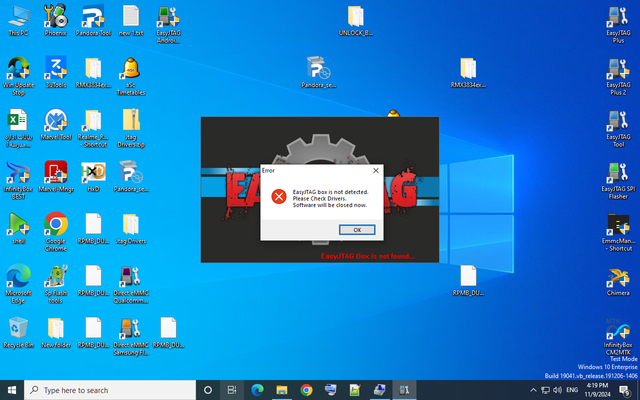
Task: Open the Win Update Stop shortcut
Action: [18, 76]
